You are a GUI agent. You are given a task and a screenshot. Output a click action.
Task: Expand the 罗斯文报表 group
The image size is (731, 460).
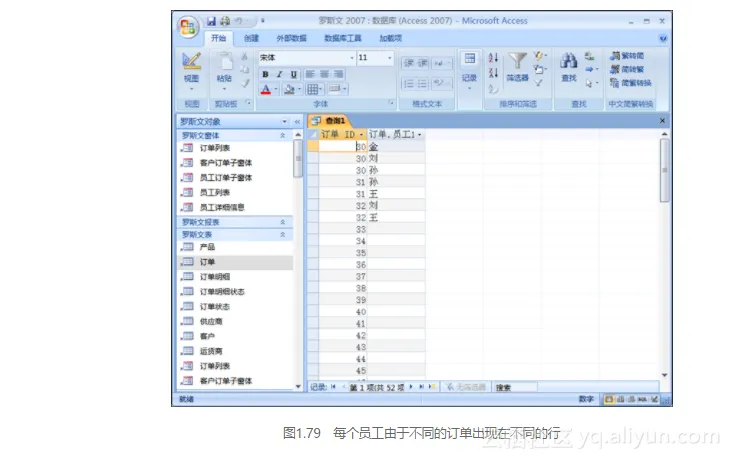[x=283, y=222]
